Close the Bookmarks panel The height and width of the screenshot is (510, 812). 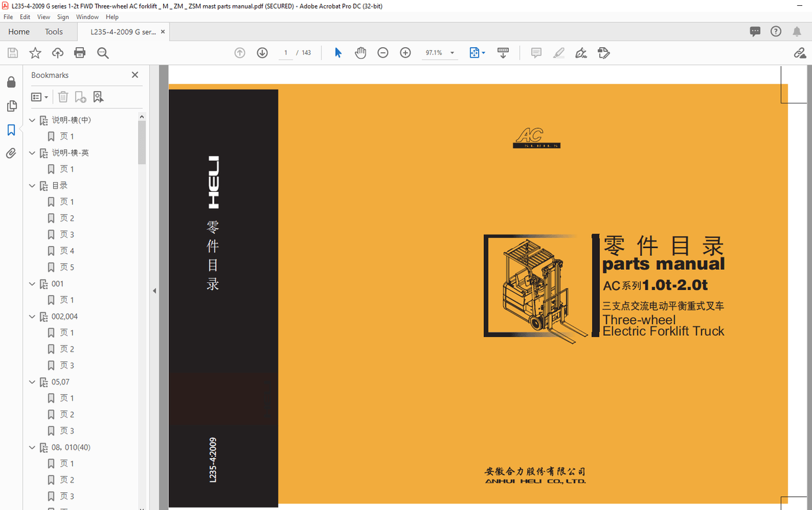tap(135, 75)
